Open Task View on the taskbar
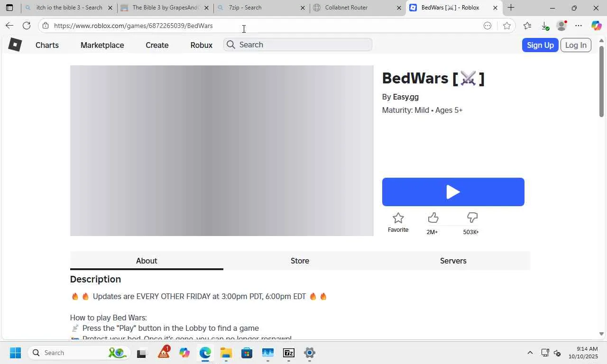The image size is (607, 364). click(x=141, y=353)
